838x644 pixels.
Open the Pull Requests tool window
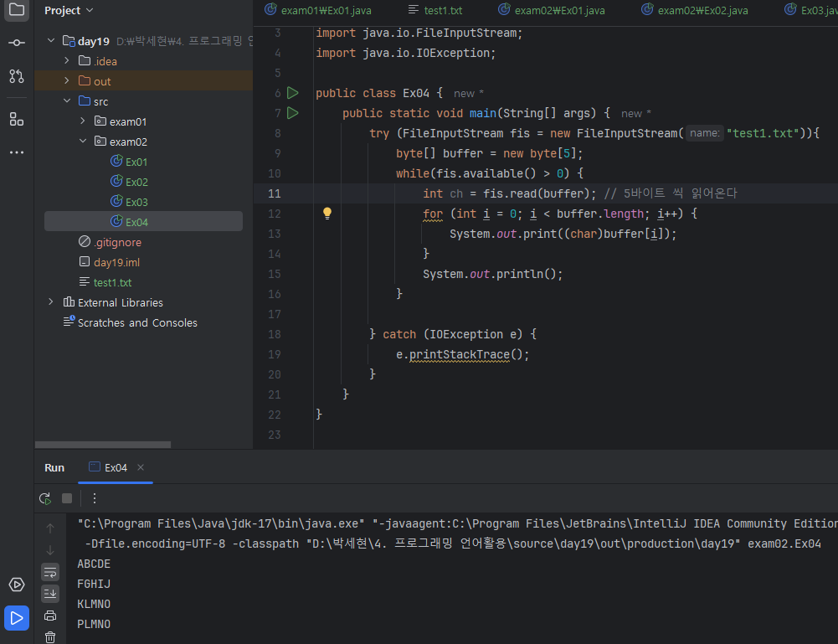17,76
